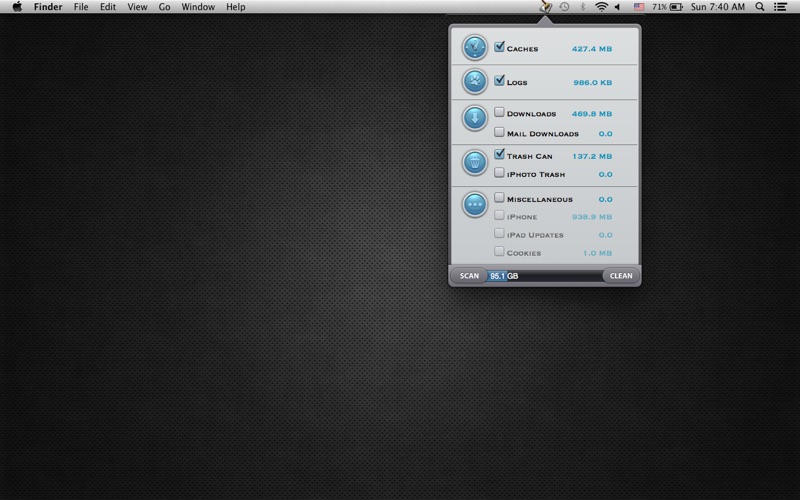This screenshot has width=800, height=500.
Task: Open Spotlight search magnifier icon
Action: click(760, 7)
